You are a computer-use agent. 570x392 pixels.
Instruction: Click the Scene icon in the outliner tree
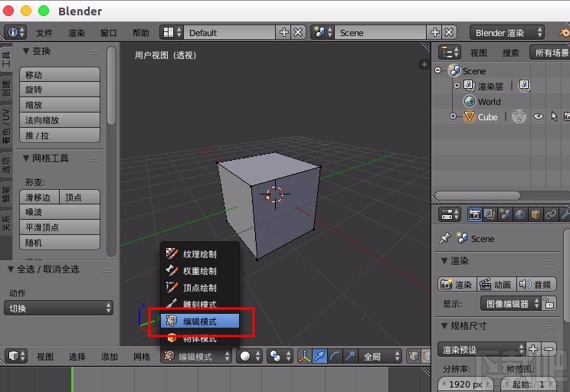(x=454, y=70)
